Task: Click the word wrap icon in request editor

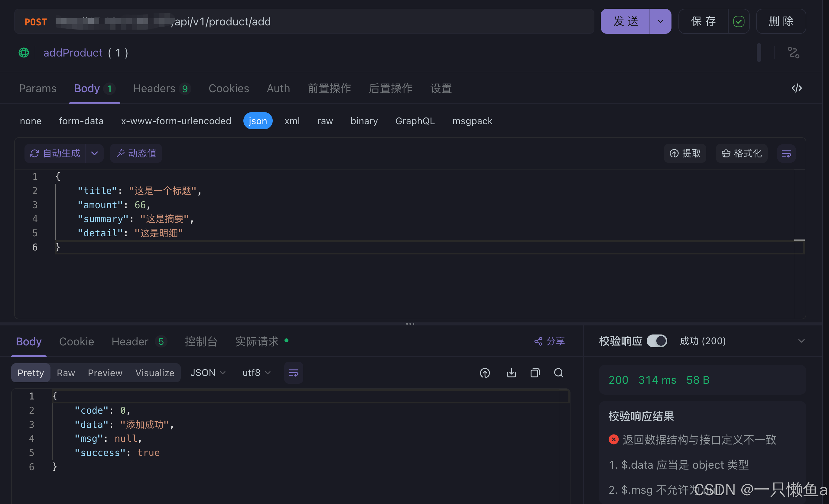Action: point(786,153)
